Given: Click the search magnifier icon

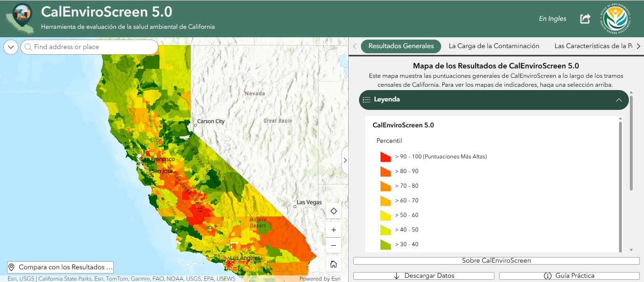Looking at the screenshot, I should click(x=28, y=47).
